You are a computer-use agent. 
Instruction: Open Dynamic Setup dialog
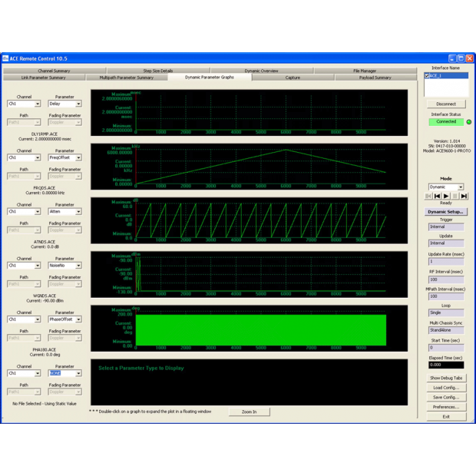(446, 211)
